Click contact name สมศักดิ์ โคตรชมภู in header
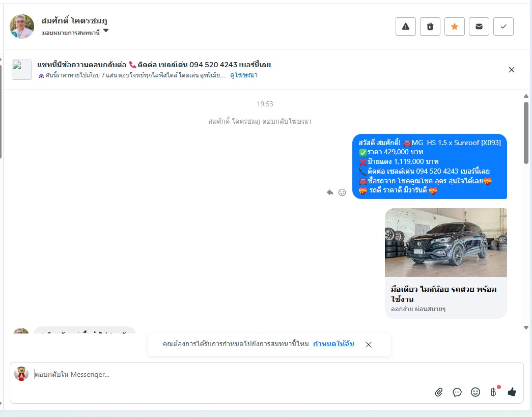532x417 pixels. 74,21
